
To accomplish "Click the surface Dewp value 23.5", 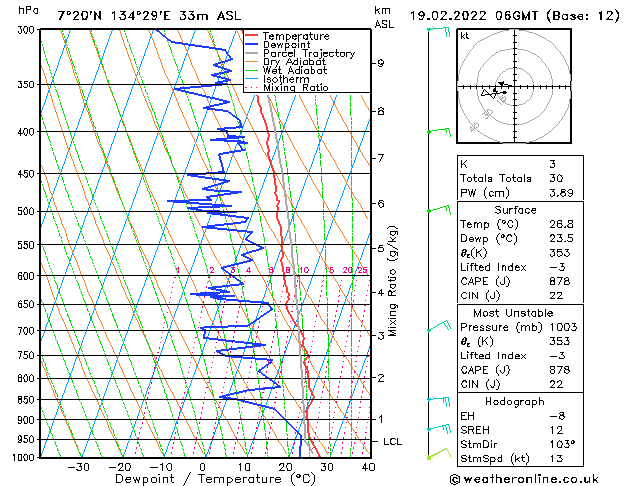I will coord(561,239).
